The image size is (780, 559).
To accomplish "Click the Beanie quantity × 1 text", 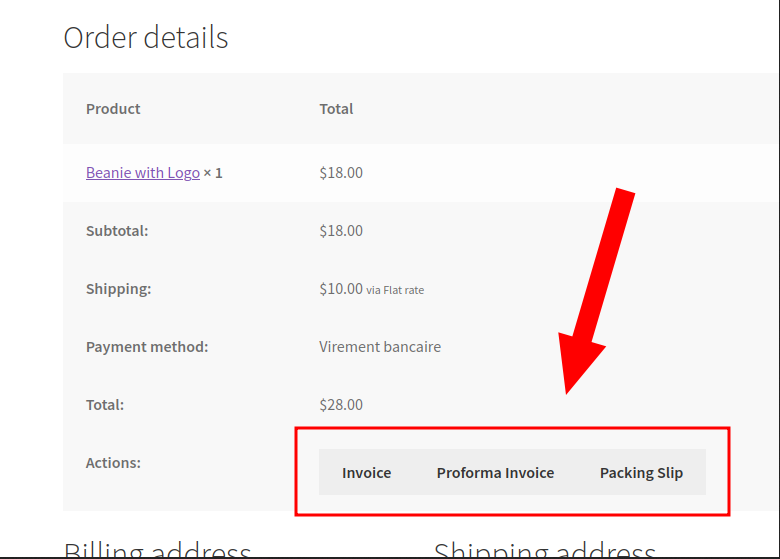I will 213,173.
